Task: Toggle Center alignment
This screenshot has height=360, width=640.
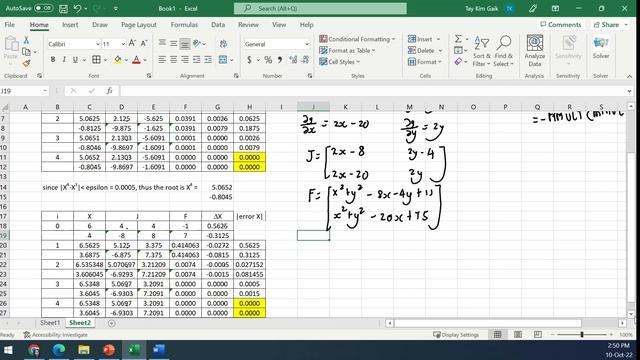Action: click(x=173, y=60)
